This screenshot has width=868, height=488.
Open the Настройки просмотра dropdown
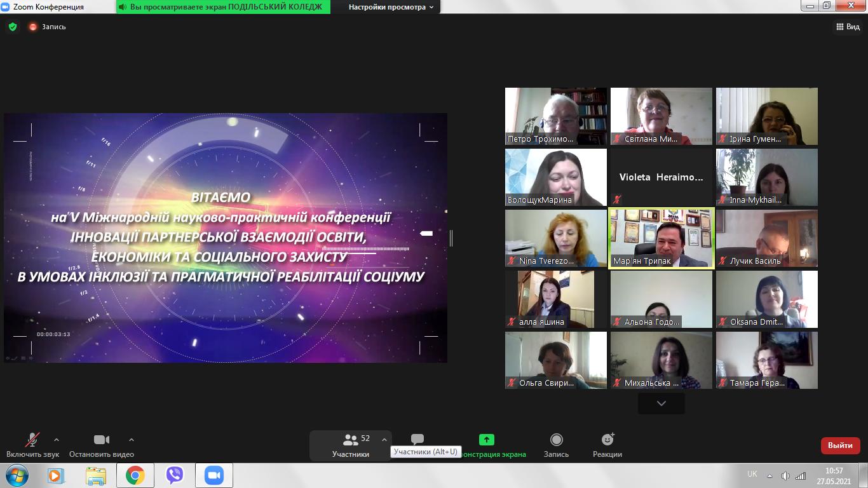[391, 7]
